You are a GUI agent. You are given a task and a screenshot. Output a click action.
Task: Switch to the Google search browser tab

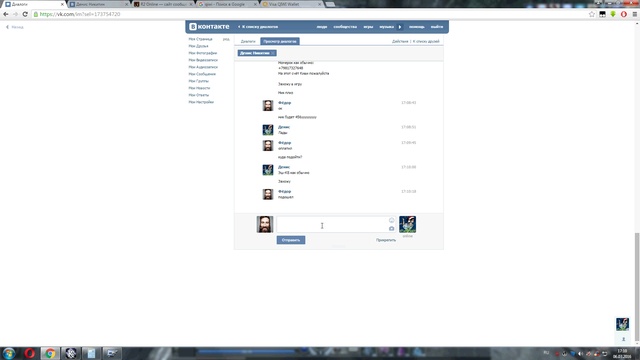pyautogui.click(x=227, y=4)
